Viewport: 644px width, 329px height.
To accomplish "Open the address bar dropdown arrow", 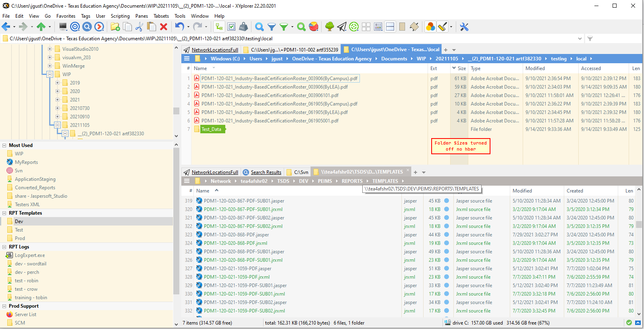I will click(x=580, y=39).
